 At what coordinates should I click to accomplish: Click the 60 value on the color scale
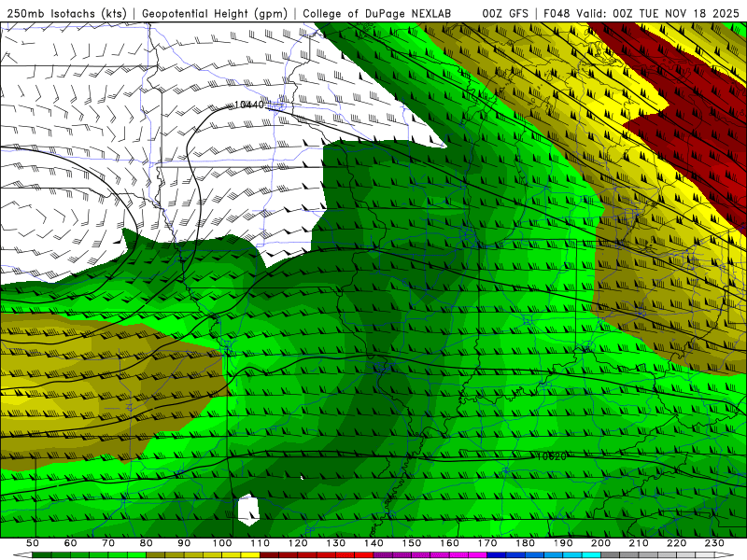click(70, 543)
